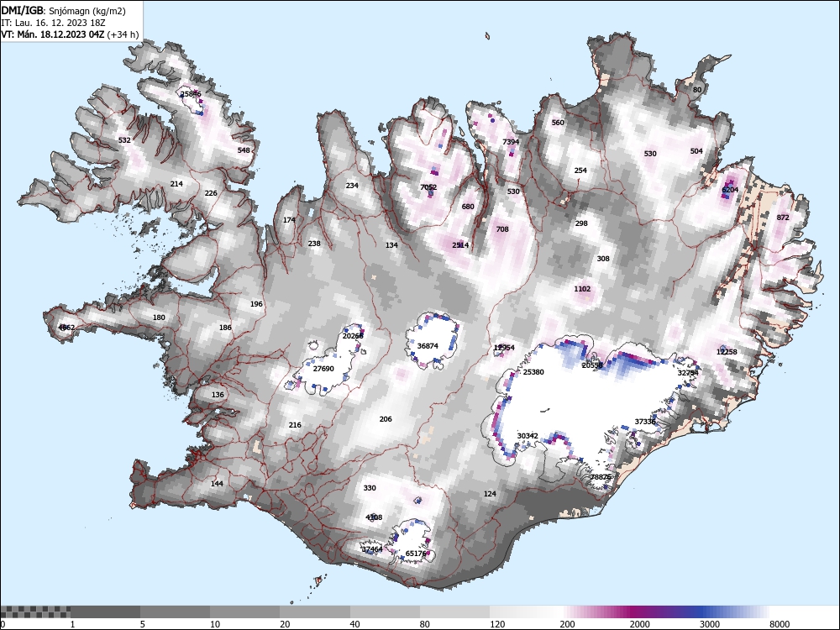Click the map value 1102
Screen dimensions: 840x630
point(582,289)
